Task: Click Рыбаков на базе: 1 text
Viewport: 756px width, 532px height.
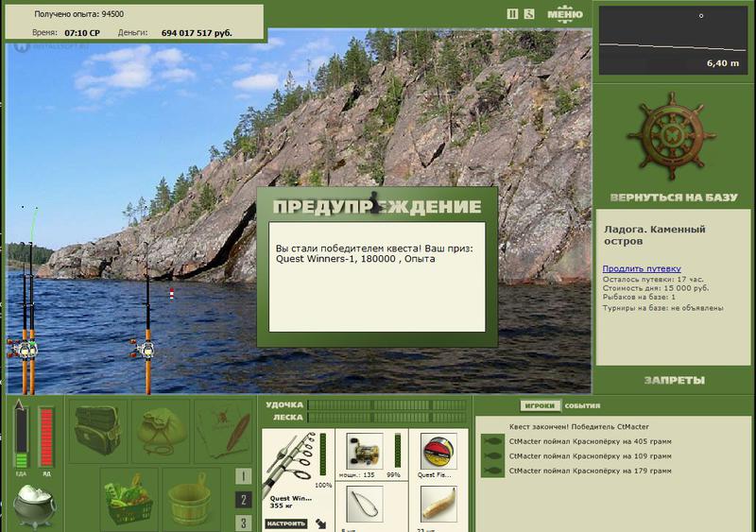Action: pyautogui.click(x=639, y=297)
